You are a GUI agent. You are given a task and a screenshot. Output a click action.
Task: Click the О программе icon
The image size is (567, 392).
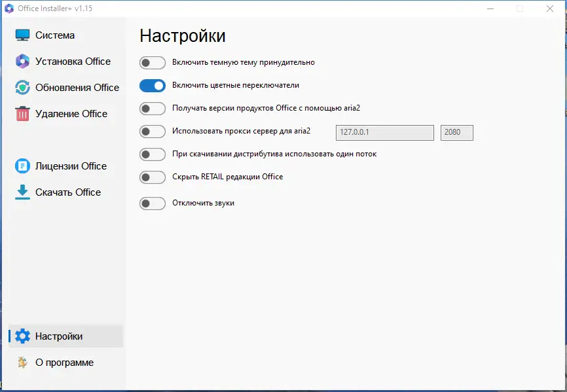[22, 363]
